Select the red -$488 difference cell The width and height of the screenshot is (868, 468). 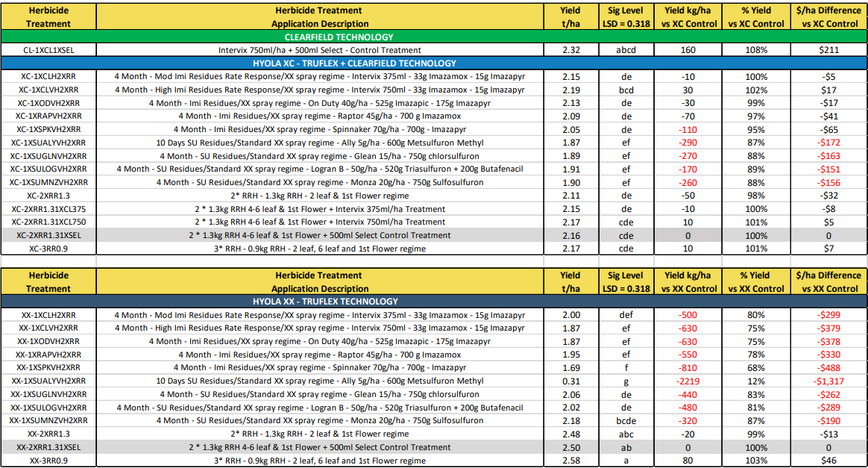click(x=828, y=367)
